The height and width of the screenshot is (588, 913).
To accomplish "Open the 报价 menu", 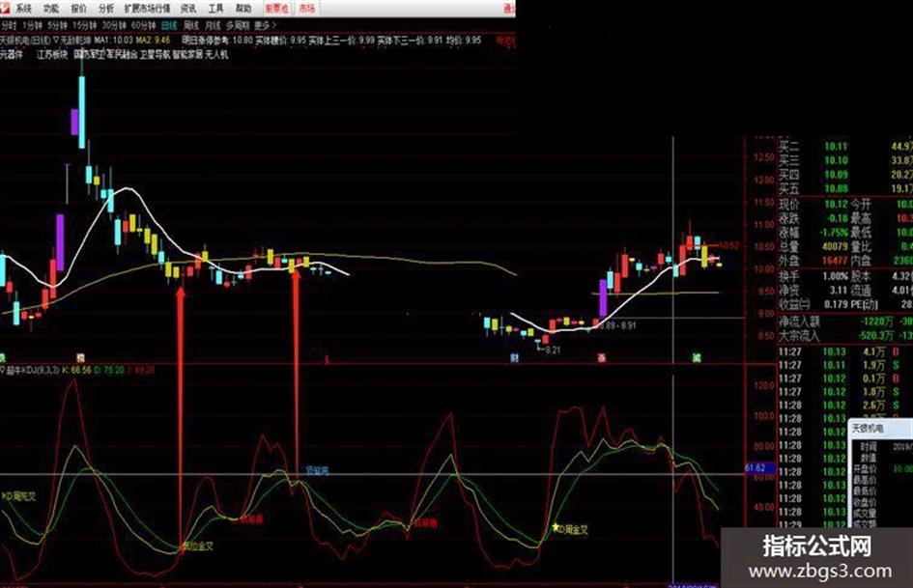I will pos(78,8).
